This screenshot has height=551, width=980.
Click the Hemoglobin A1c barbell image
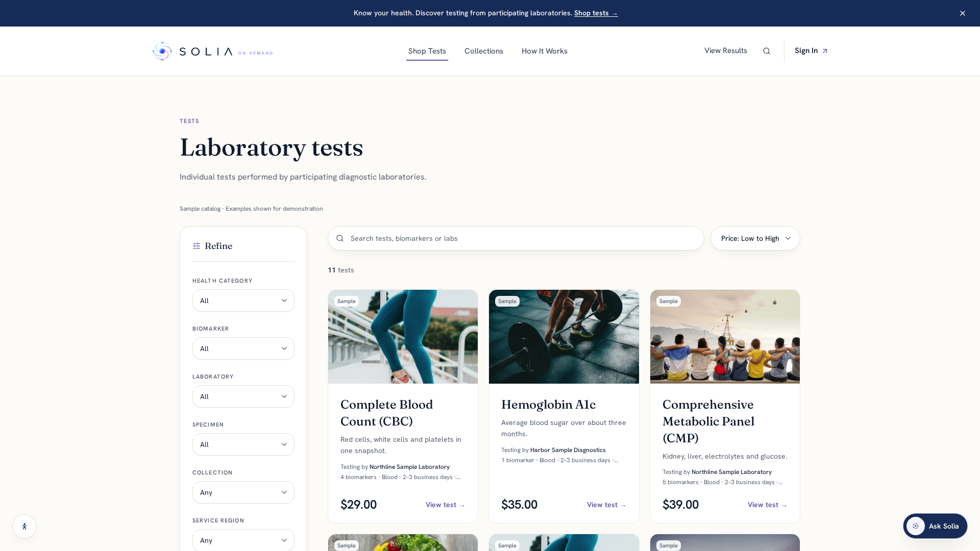[564, 337]
